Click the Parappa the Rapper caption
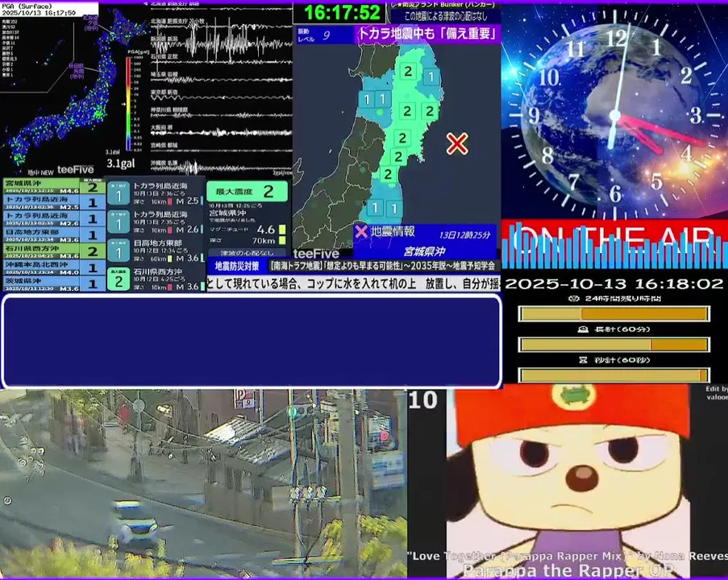The image size is (728, 580). point(568,570)
